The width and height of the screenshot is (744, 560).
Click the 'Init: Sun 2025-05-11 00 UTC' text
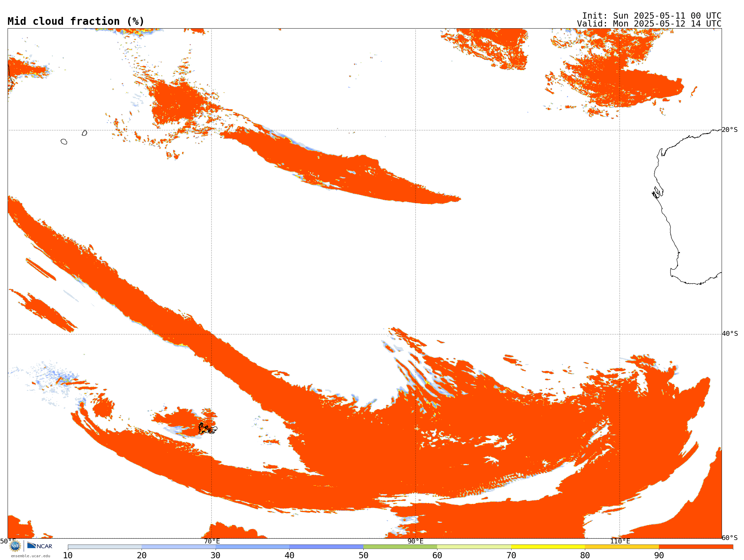[x=652, y=16]
